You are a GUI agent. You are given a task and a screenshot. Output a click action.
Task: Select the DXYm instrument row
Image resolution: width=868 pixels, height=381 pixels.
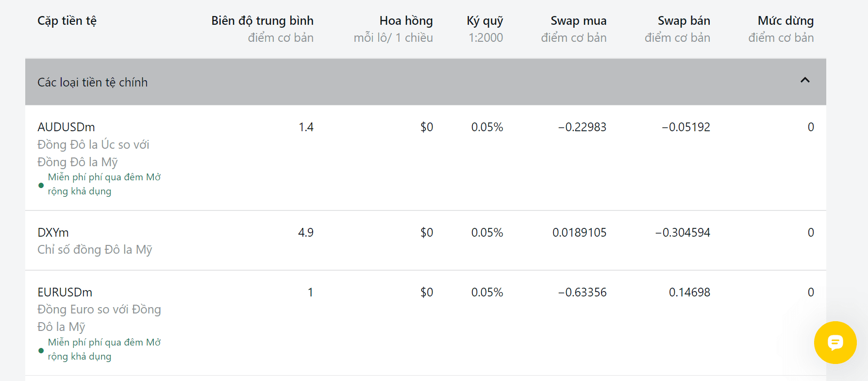point(53,233)
